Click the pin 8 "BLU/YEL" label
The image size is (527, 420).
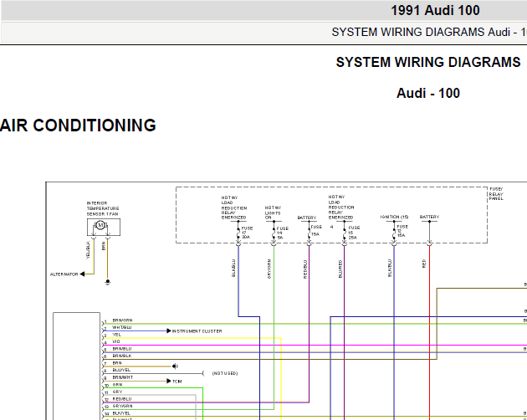pos(121,370)
